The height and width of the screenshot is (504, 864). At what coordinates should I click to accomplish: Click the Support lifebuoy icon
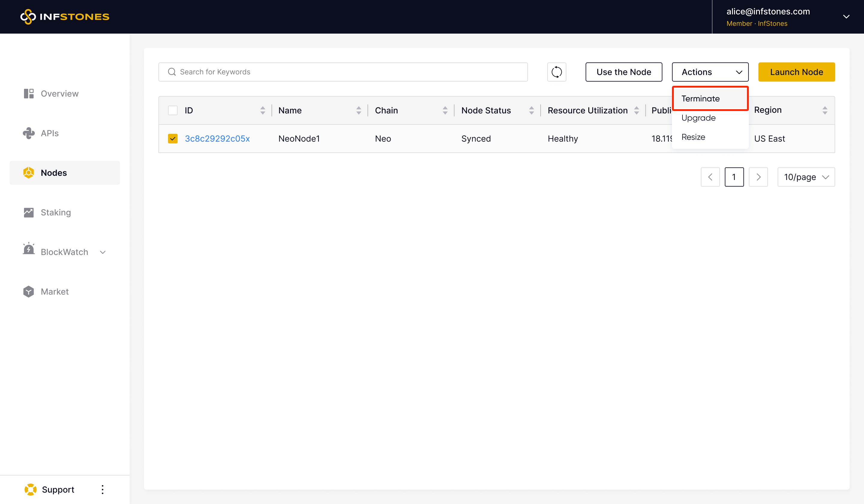(31, 489)
